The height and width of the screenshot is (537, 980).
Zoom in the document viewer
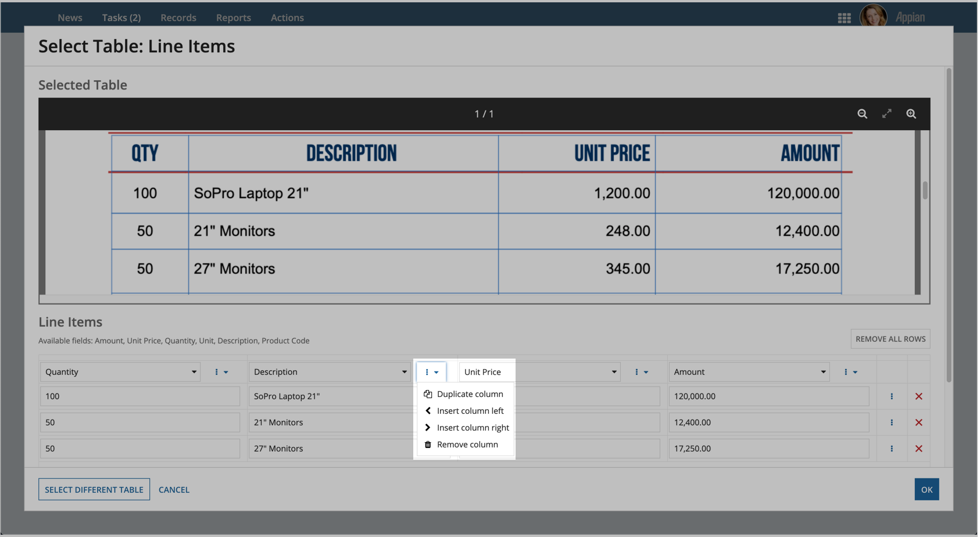(x=911, y=114)
